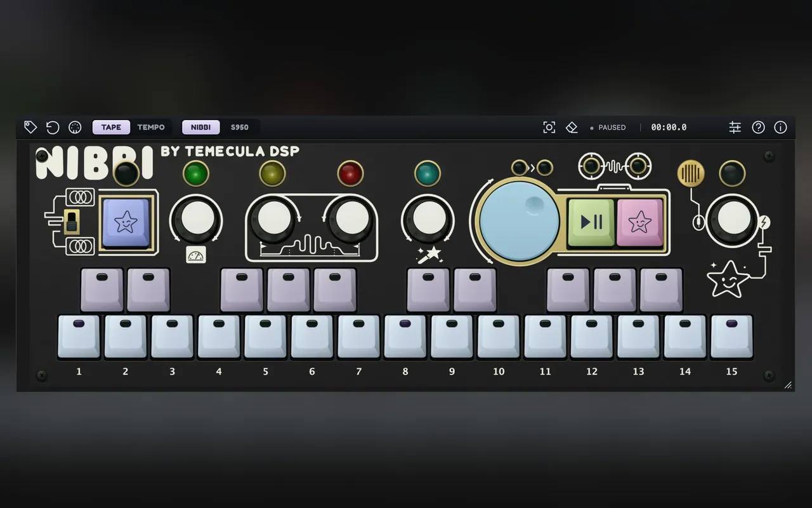Toggle the red LED button
Screen dimensions: 812x508
pyautogui.click(x=350, y=173)
